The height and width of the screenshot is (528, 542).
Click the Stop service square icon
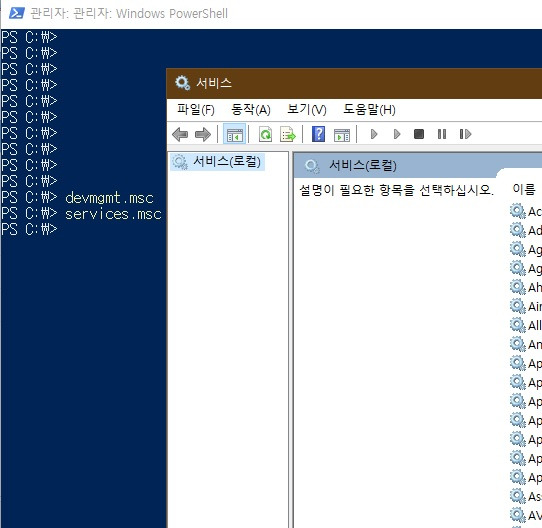[x=419, y=134]
